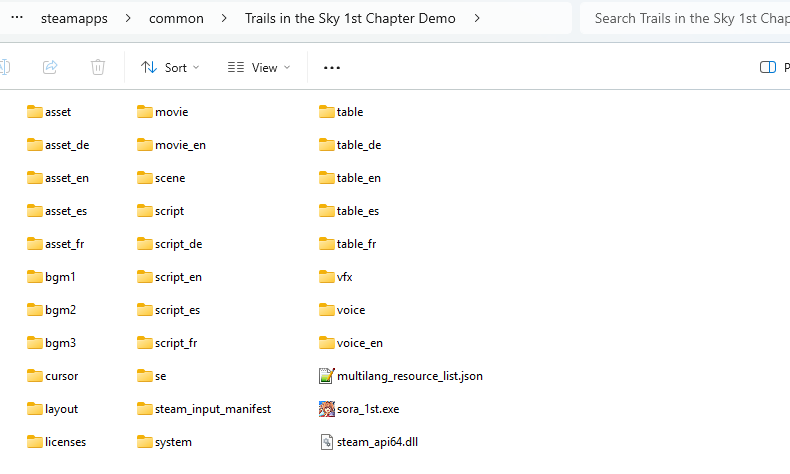Click the script_de folder name
The image size is (790, 474).
click(178, 244)
